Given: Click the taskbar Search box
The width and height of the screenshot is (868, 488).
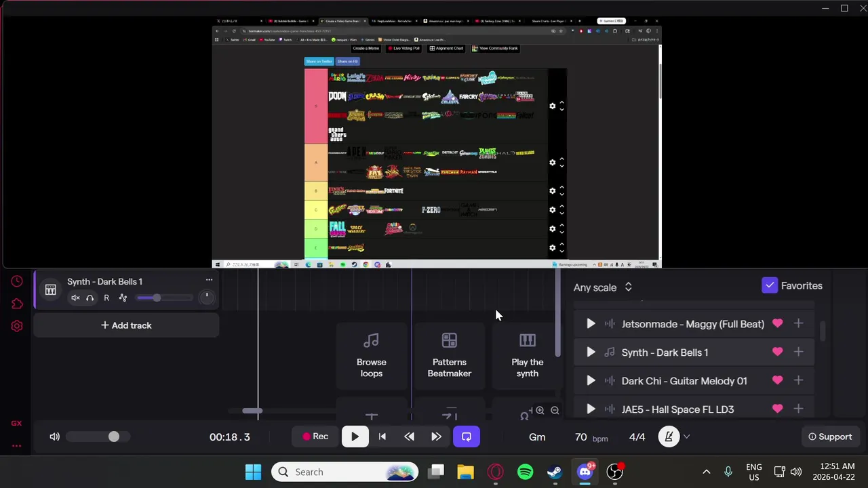Looking at the screenshot, I should [345, 472].
